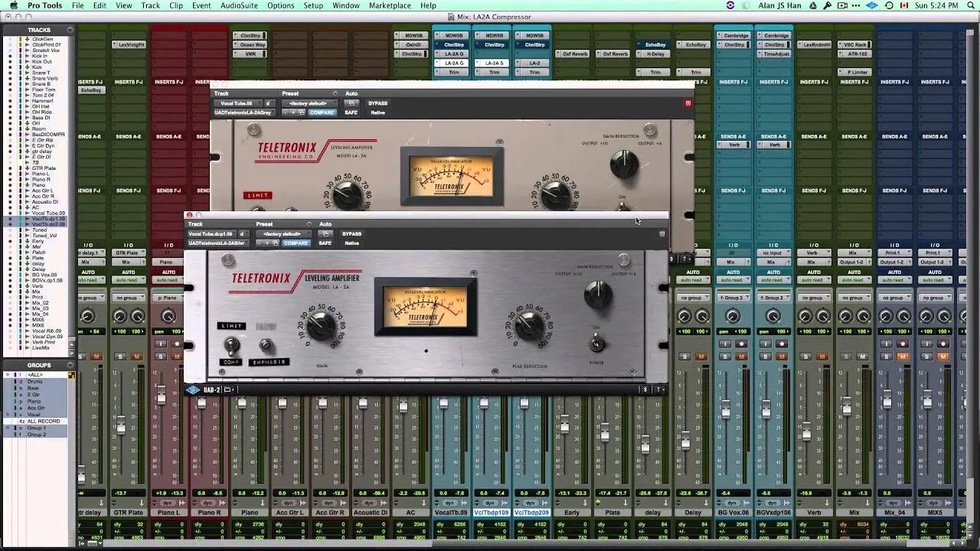Image resolution: width=980 pixels, height=551 pixels.
Task: Click the VU level indicator meter on silver LA-2A
Action: pyautogui.click(x=425, y=307)
